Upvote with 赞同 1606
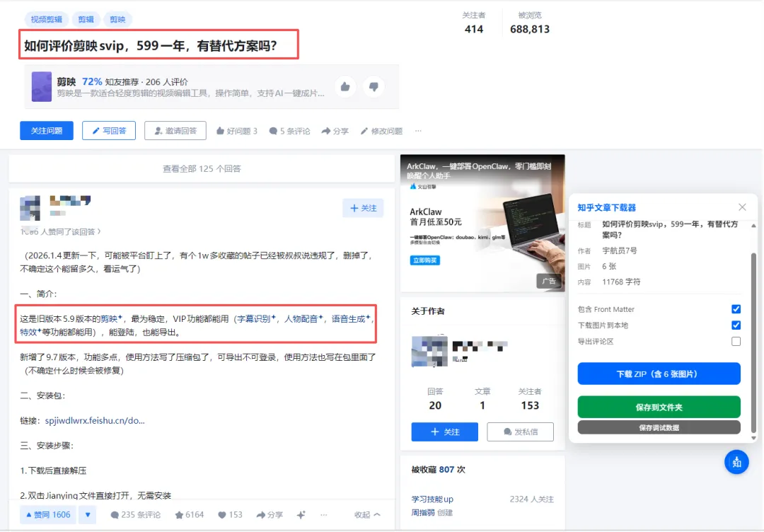The image size is (764, 532). [48, 514]
